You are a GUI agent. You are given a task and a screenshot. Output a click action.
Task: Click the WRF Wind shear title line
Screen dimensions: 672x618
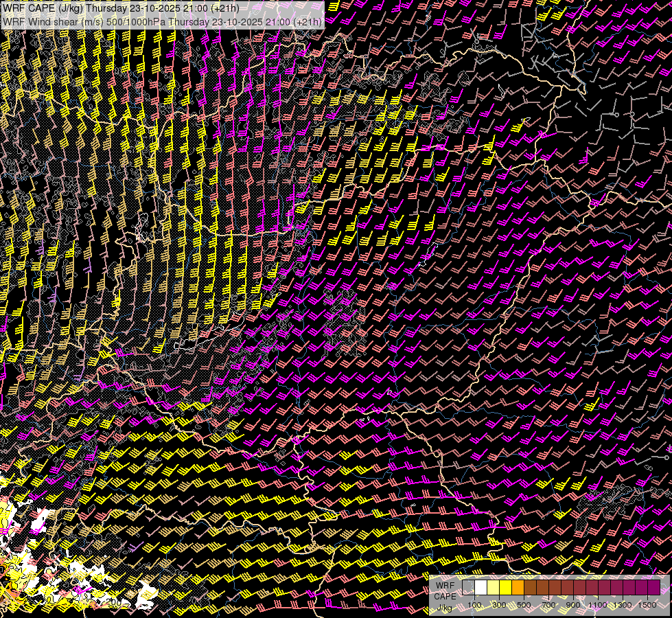[x=163, y=21]
